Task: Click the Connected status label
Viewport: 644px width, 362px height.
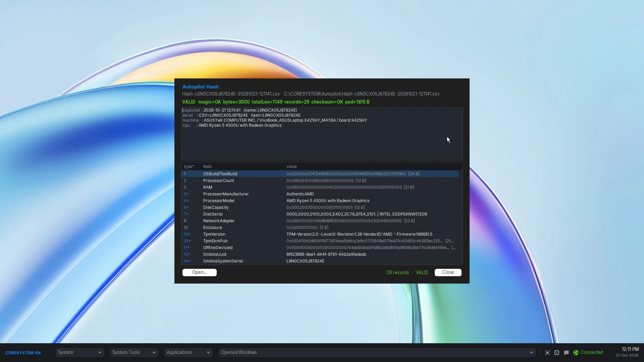Action: [x=592, y=352]
